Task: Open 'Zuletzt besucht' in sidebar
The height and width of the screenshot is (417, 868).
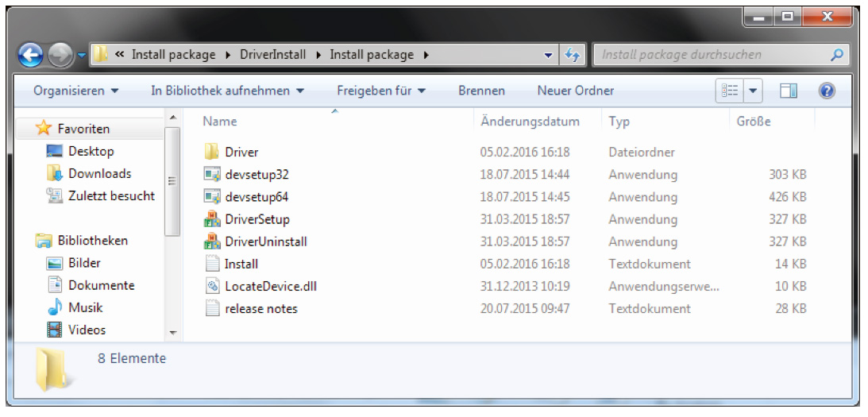Action: click(x=112, y=195)
